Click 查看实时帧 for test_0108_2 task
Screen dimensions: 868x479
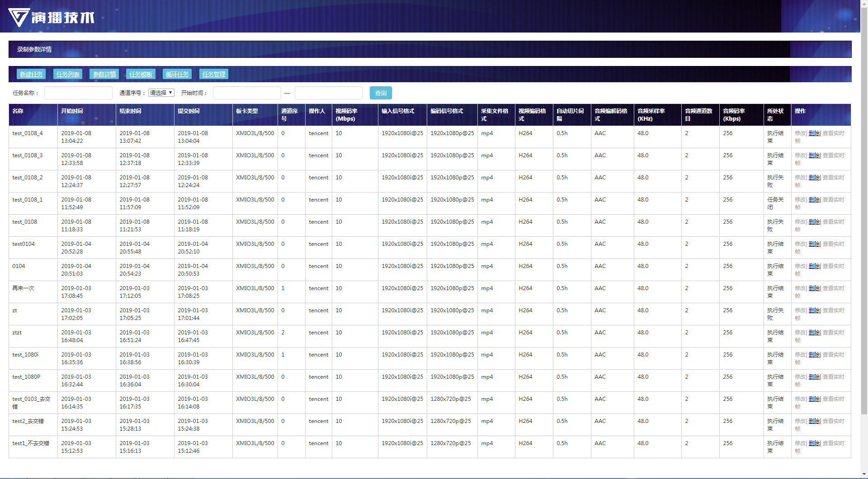(x=833, y=178)
